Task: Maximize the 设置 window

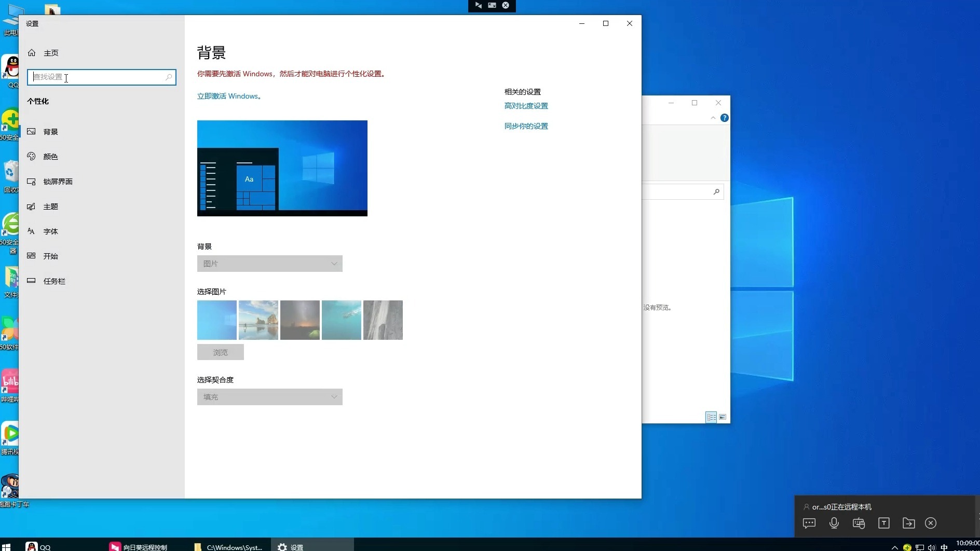Action: tap(606, 23)
